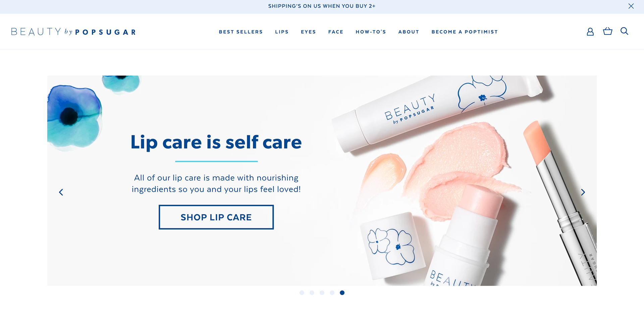The image size is (644, 317).
Task: Open the How-To's menu
Action: point(371,32)
